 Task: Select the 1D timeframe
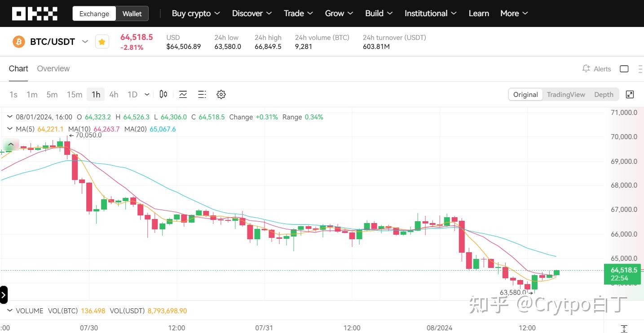[x=132, y=94]
